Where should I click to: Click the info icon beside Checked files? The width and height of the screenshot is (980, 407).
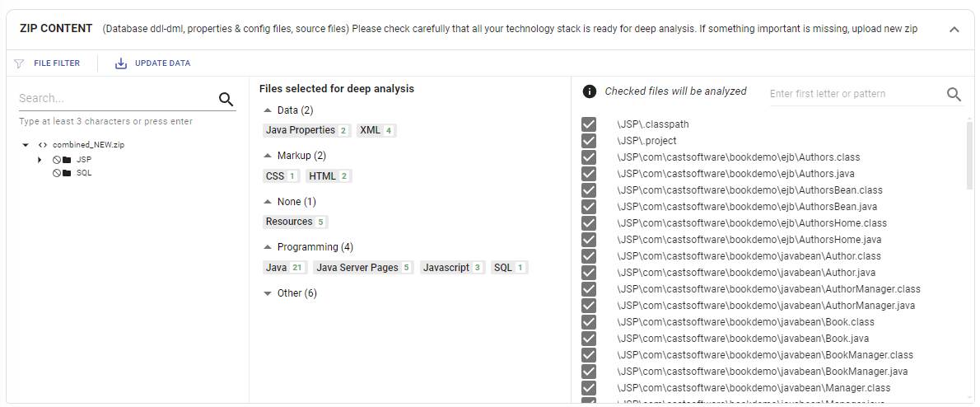[589, 91]
